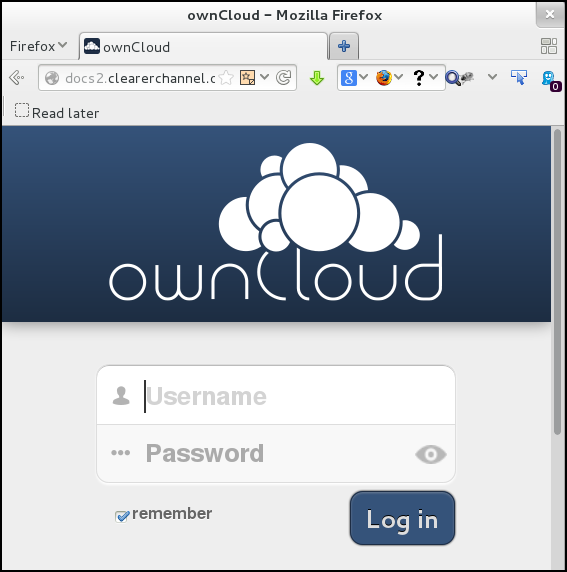Bookmark this page with the star icon

coord(226,78)
